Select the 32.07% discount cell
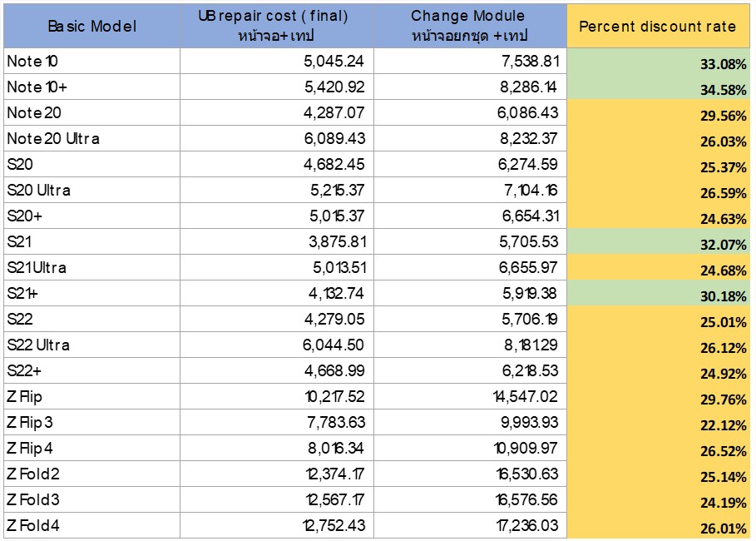 pyautogui.click(x=658, y=241)
